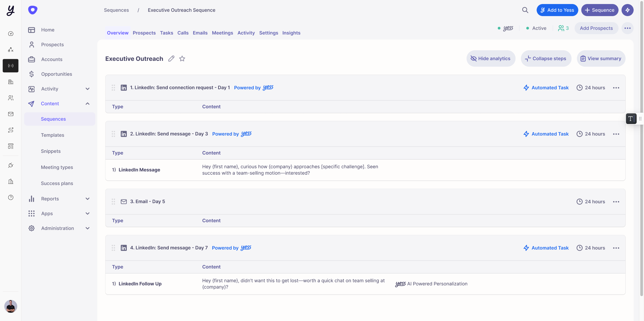Collapse steps in the sequence
The image size is (644, 321).
click(x=546, y=59)
